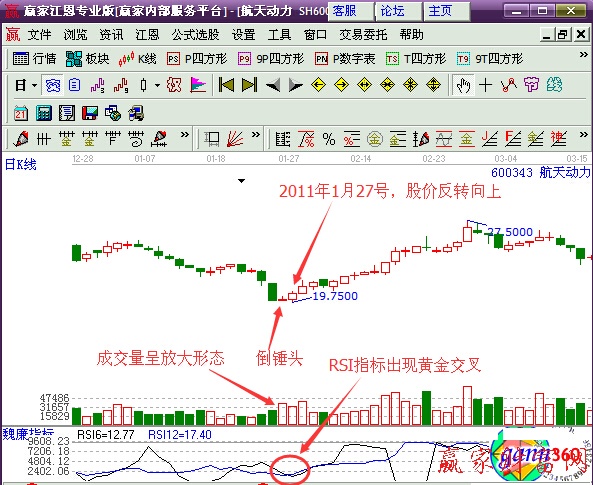Select the hand pan tool
Image resolution: width=593 pixels, height=485 pixels.
pos(463,85)
